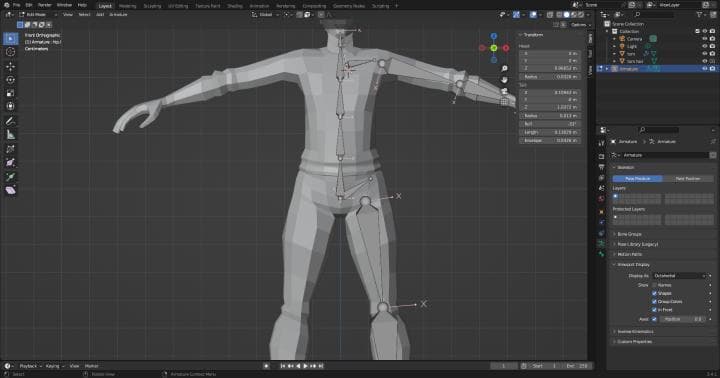Viewport: 720px width, 378px height.
Task: Open the outliner filter funnel icon
Action: click(700, 15)
